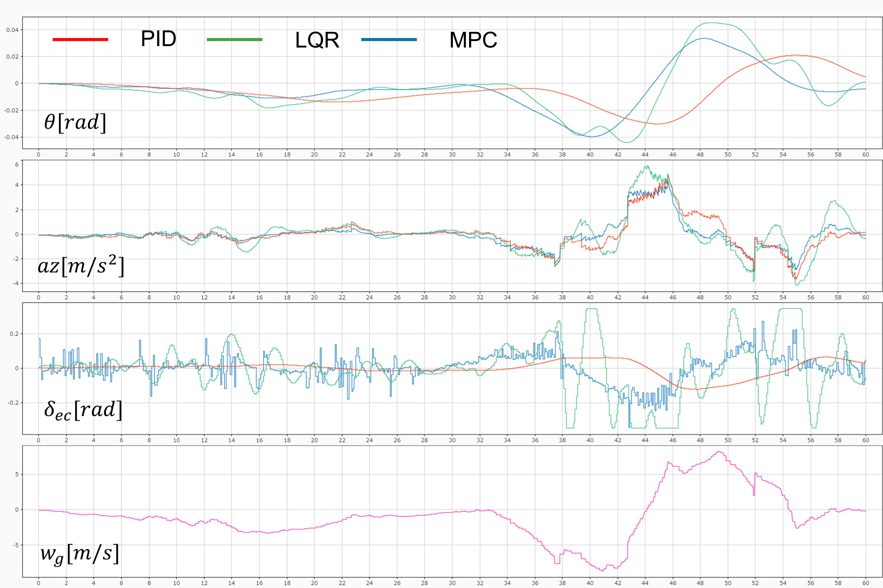Click the green LQR legend line

(x=235, y=39)
